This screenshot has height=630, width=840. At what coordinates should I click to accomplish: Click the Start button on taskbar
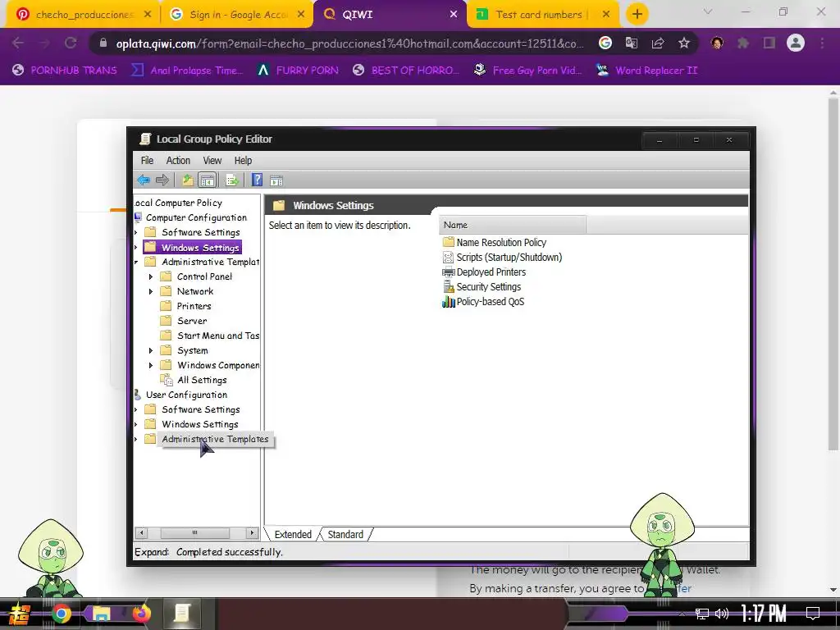pyautogui.click(x=20, y=614)
